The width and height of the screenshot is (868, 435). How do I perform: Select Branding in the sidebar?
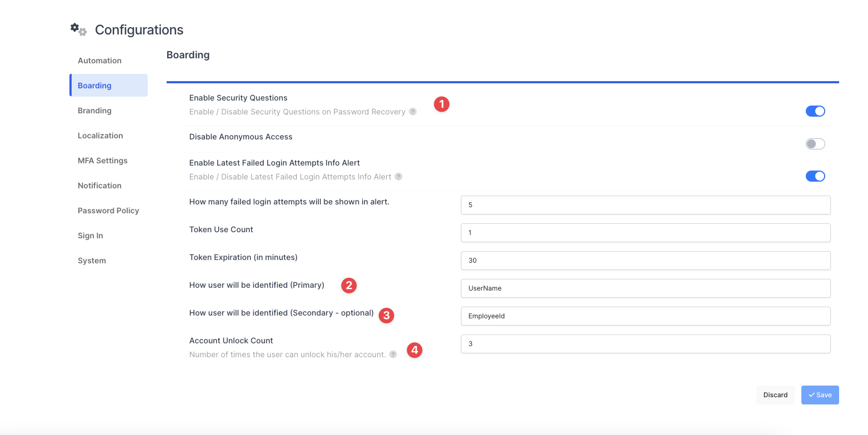94,111
